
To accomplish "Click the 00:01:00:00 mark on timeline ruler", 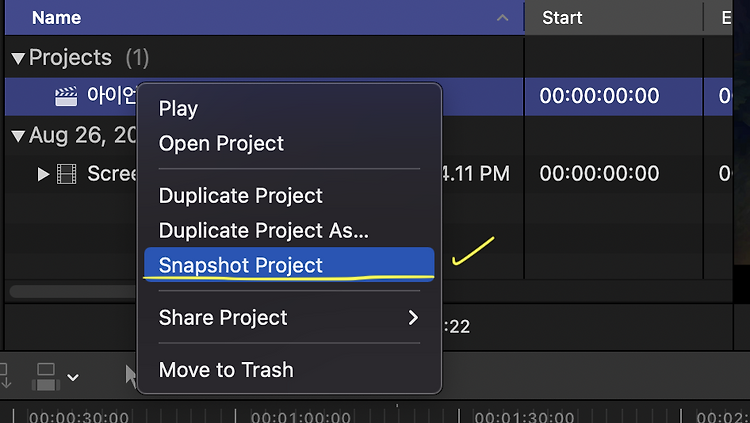I will [x=301, y=417].
